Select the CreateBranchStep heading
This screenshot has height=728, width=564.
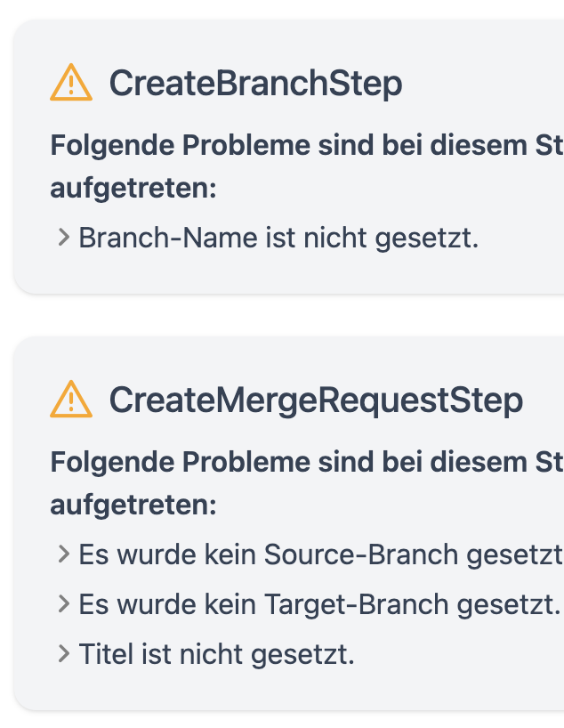click(255, 84)
